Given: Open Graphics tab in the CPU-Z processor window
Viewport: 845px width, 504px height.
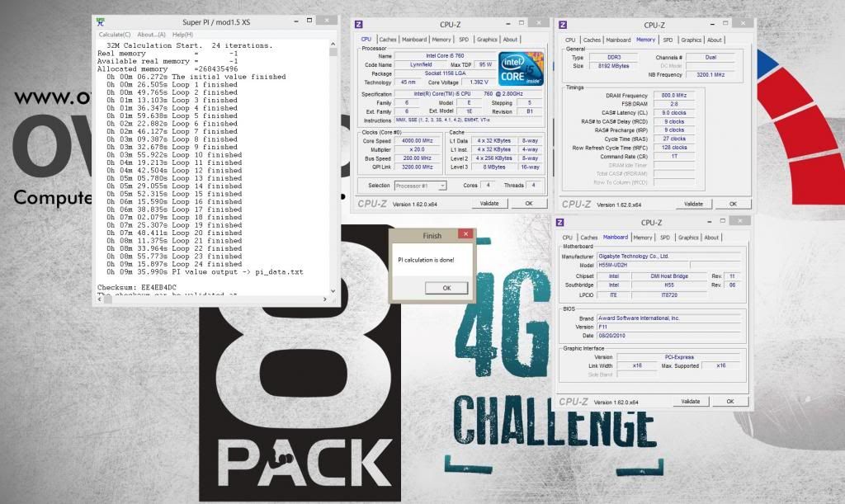Looking at the screenshot, I should (x=487, y=40).
